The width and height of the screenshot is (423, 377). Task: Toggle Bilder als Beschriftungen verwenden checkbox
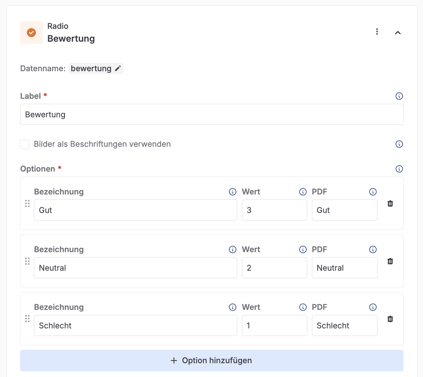(x=25, y=144)
